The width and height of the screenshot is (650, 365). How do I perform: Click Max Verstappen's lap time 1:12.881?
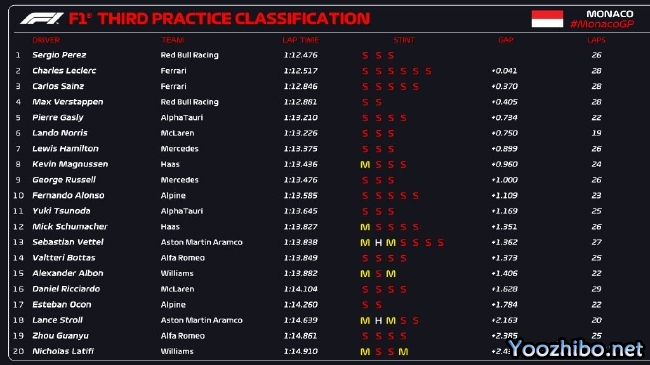coord(301,102)
